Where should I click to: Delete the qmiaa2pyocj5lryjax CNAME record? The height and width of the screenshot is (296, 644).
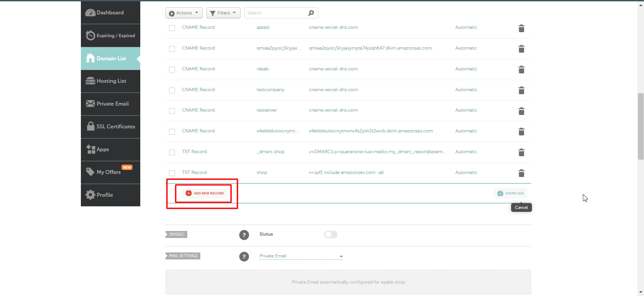(521, 49)
